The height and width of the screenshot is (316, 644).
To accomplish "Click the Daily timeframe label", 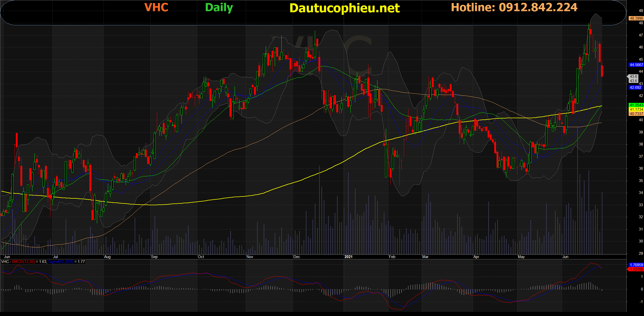I will click(x=219, y=8).
